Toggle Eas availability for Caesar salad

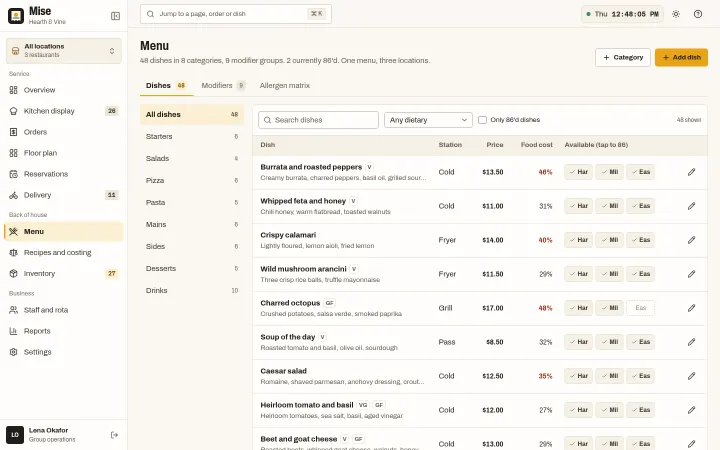641,376
